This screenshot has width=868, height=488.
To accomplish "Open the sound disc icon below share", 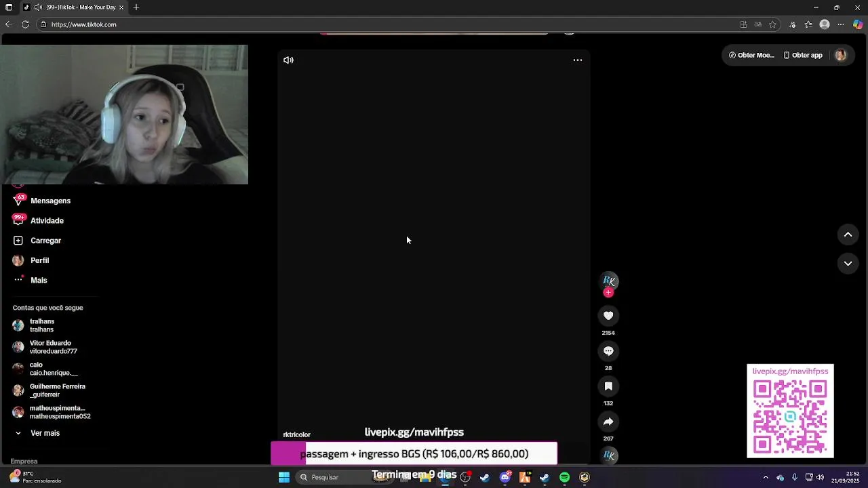I will [609, 455].
